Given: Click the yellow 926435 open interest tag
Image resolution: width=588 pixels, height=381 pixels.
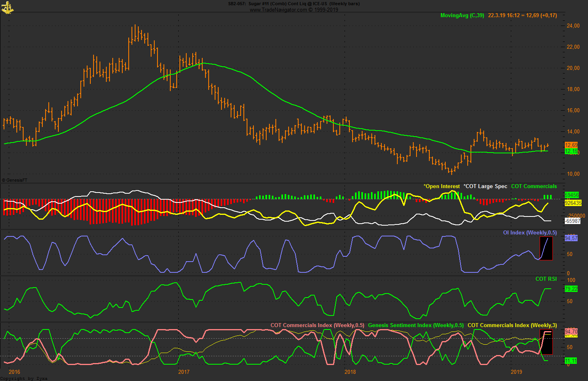Looking at the screenshot, I should click(x=573, y=203).
